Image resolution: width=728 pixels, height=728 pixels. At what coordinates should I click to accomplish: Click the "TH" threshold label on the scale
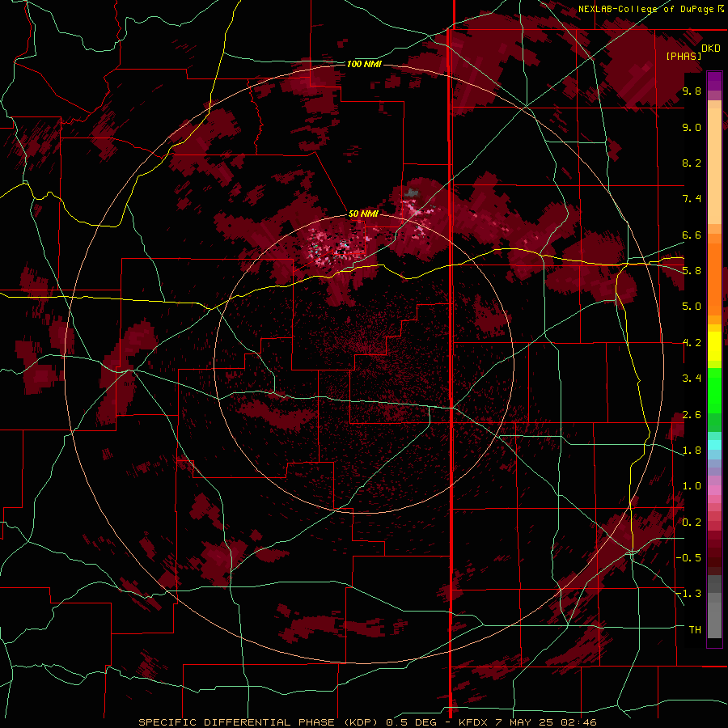695,630
